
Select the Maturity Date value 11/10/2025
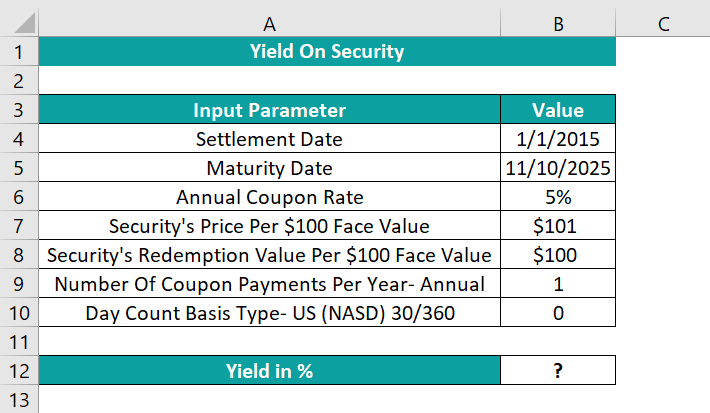(558, 168)
